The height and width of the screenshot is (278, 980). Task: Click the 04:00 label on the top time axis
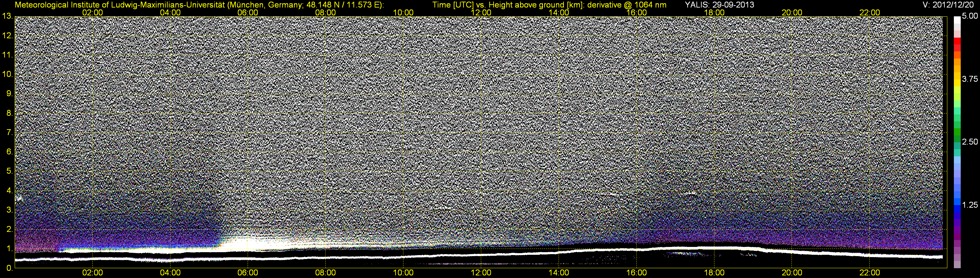click(x=170, y=12)
